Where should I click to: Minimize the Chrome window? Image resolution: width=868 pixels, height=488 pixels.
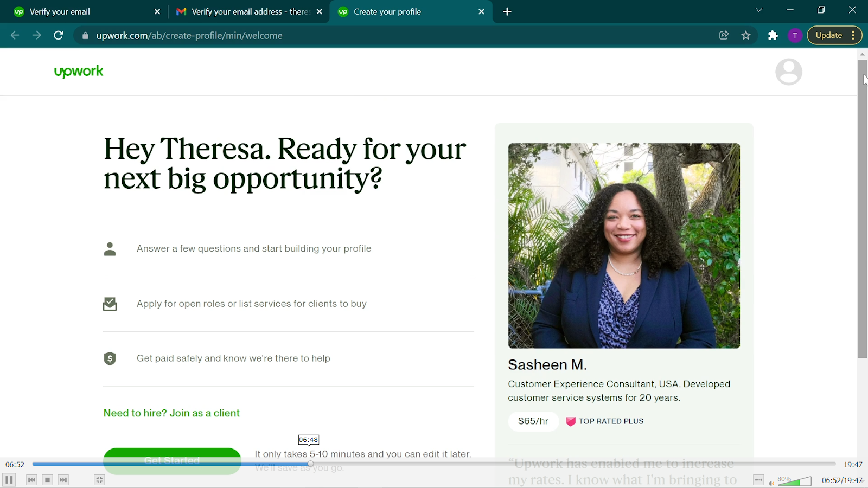coord(790,10)
